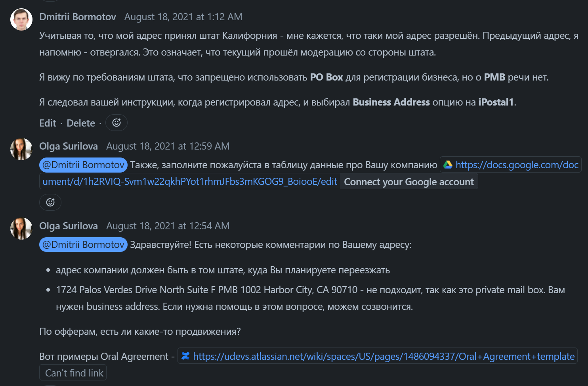Delete Dmitrii's comment
Viewport: 588px width, 386px height.
(81, 123)
